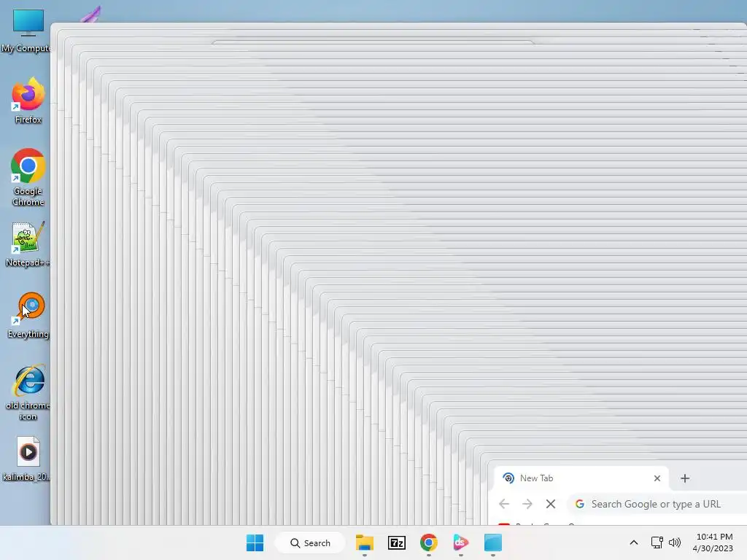The height and width of the screenshot is (560, 747).
Task: Open the old chrome icon shortcut
Action: click(x=28, y=393)
